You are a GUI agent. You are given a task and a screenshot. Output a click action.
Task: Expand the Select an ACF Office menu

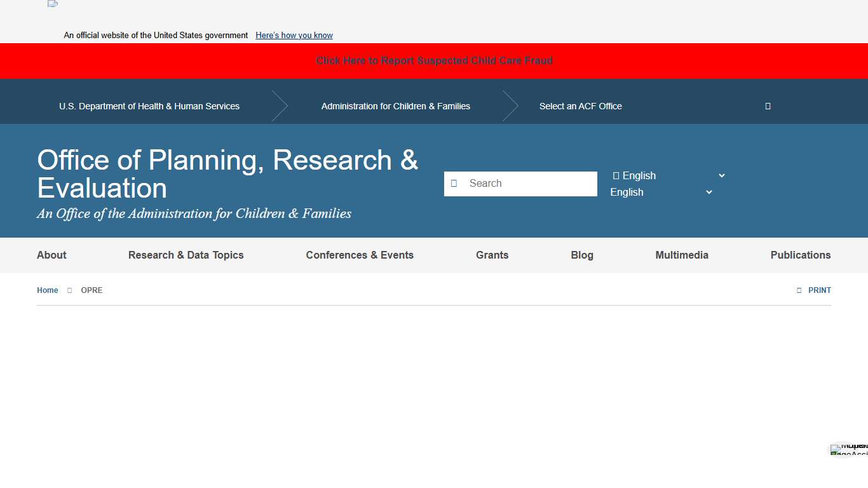[x=580, y=106]
